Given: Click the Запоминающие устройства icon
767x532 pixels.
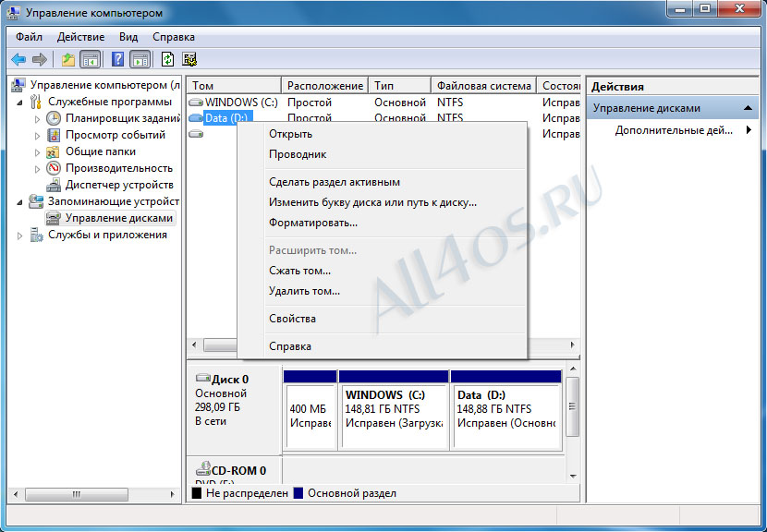Looking at the screenshot, I should tap(36, 201).
